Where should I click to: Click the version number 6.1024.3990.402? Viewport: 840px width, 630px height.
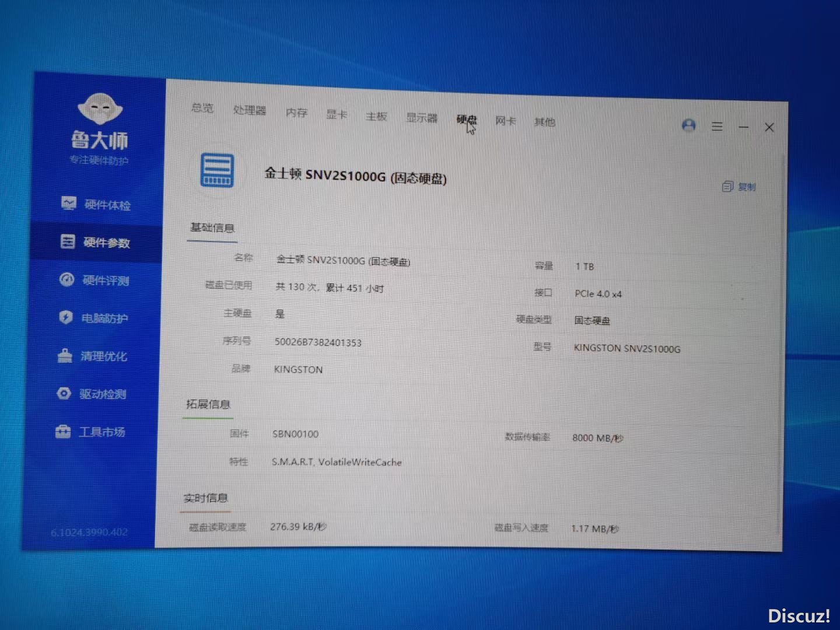89,532
